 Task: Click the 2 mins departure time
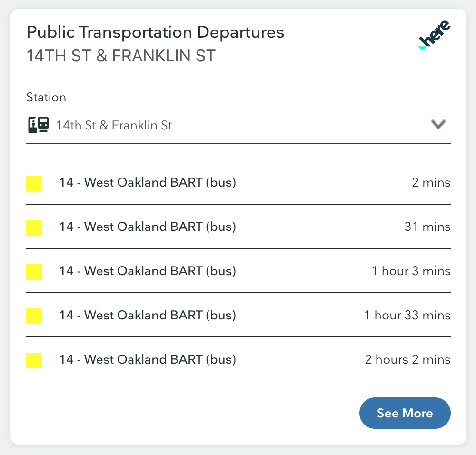point(431,182)
